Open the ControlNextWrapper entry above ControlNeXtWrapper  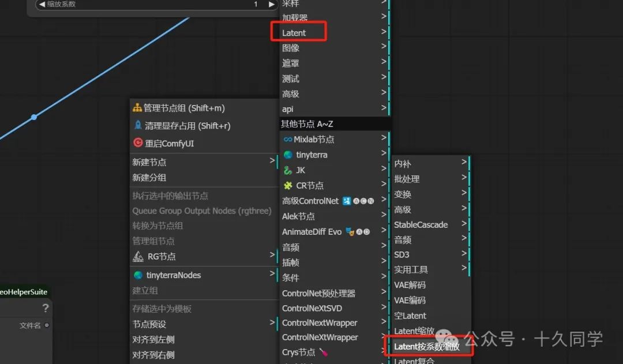335,322
